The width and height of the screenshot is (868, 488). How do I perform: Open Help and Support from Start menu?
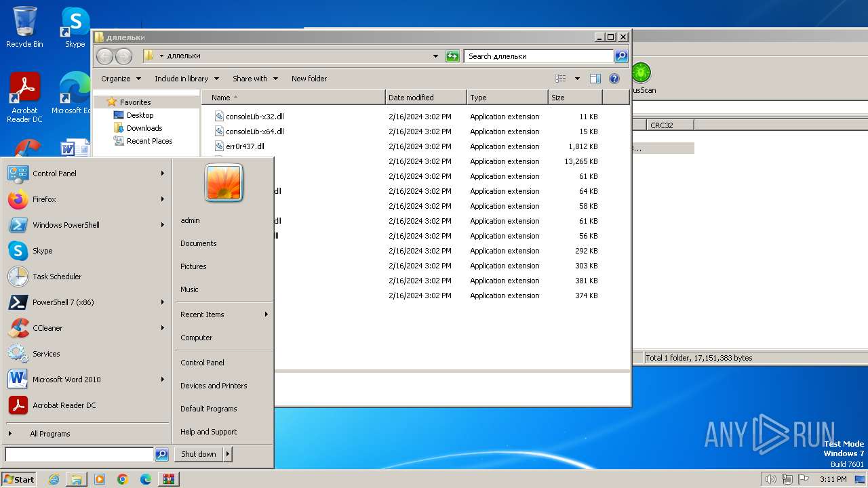224,432
